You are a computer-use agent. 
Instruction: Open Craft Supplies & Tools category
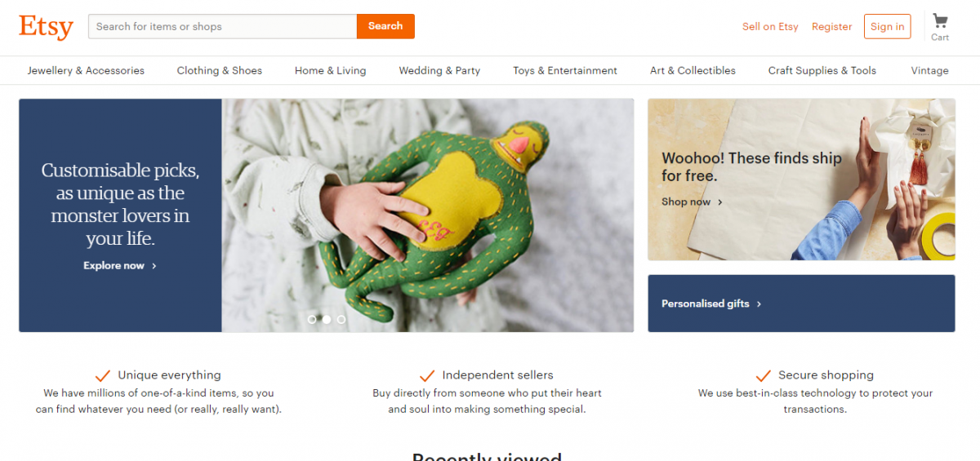[822, 71]
